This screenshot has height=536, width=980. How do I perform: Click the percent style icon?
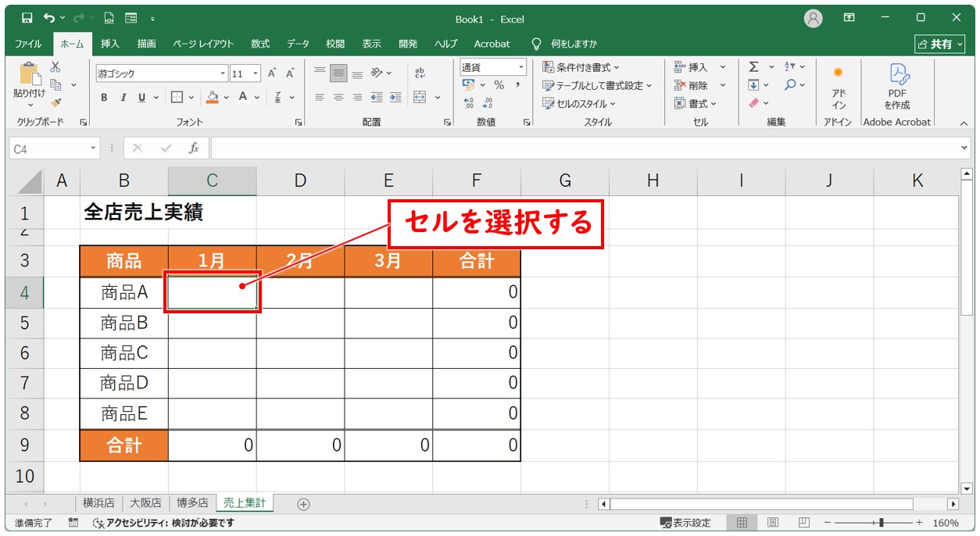tap(499, 85)
